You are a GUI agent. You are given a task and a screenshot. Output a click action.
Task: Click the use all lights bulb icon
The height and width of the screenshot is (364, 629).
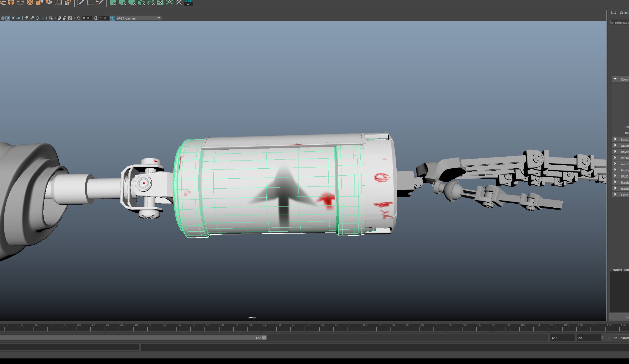click(x=13, y=18)
